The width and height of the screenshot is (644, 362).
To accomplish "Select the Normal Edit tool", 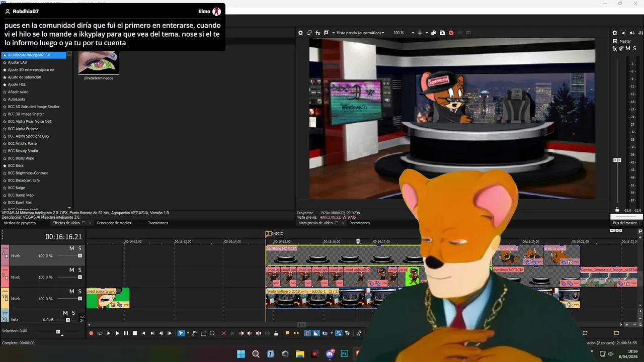I will [181, 333].
